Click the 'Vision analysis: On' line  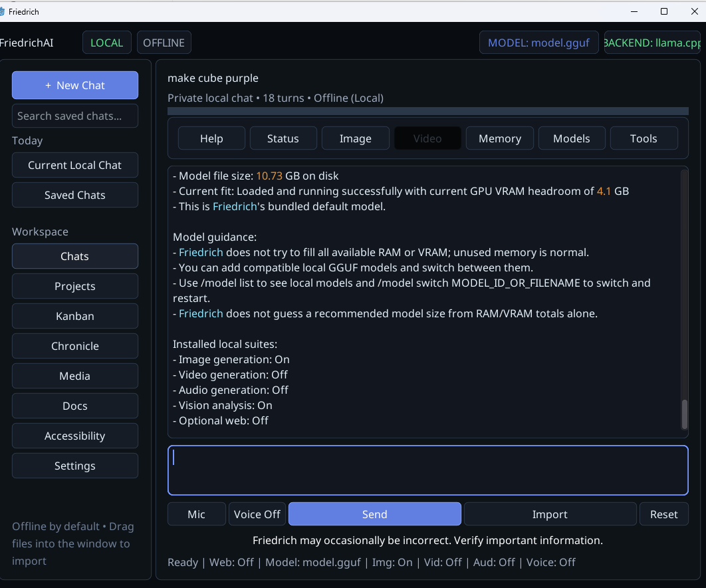point(223,406)
